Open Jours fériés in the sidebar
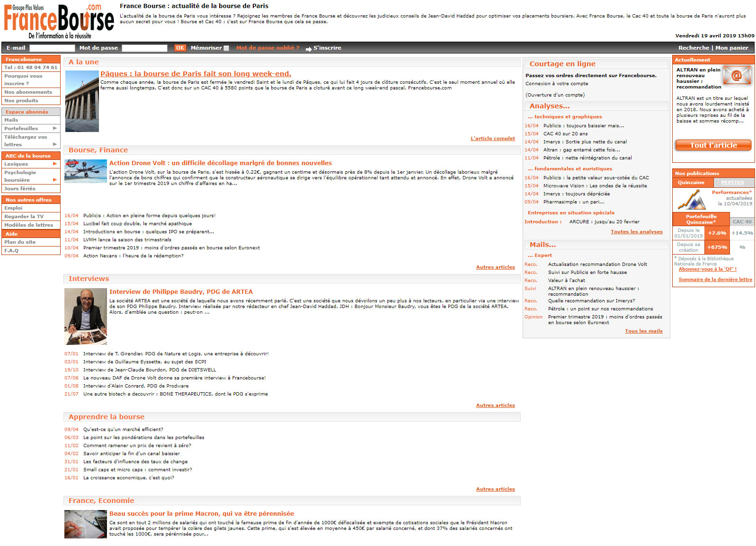756x546 pixels. [x=31, y=188]
